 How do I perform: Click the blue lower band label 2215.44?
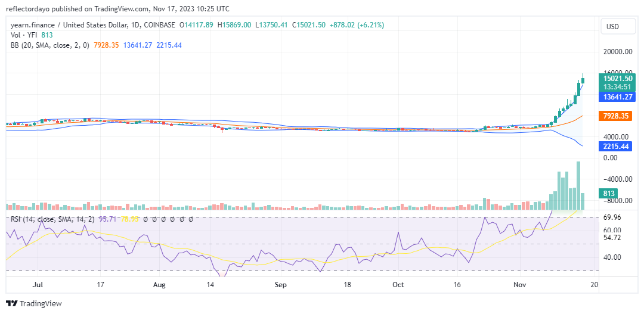615,146
